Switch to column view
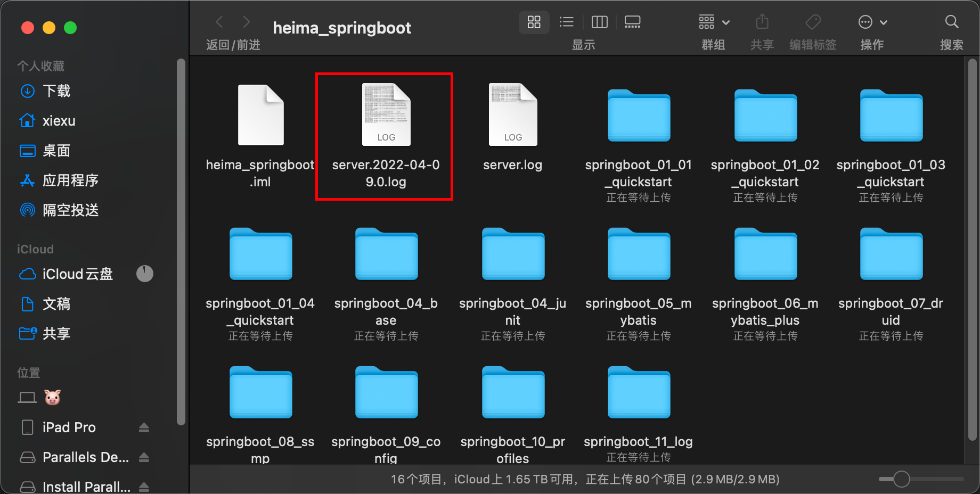Screen dimensions: 980x494 pos(599,22)
